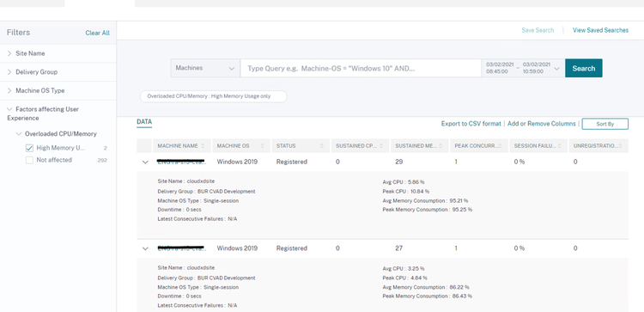Click Sustained memory value 27 cell
The height and width of the screenshot is (312, 644).
[398, 248]
